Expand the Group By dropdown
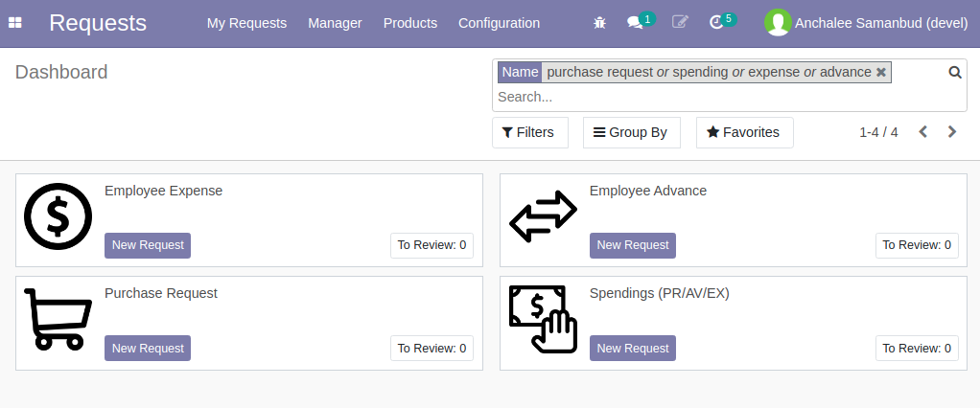Image resolution: width=980 pixels, height=408 pixels. (631, 132)
